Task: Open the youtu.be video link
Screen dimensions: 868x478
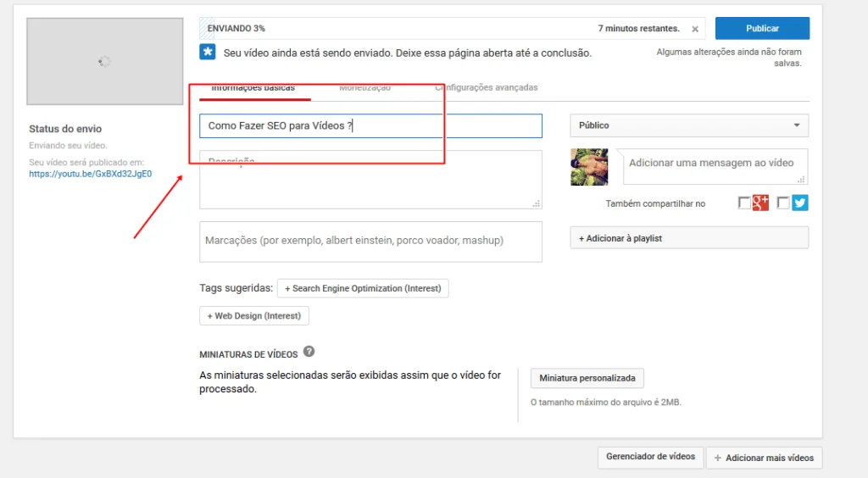Action: pyautogui.click(x=90, y=174)
